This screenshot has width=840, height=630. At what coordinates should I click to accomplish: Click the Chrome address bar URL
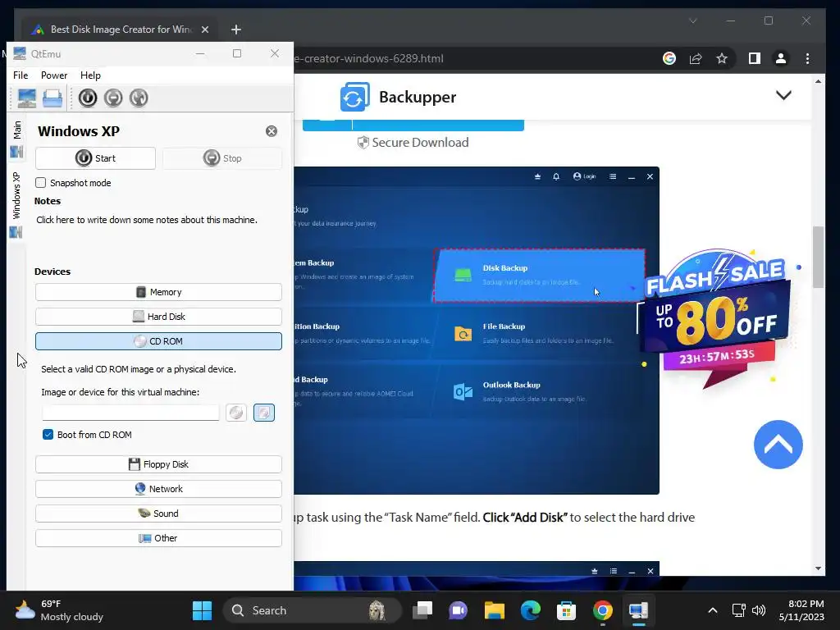pyautogui.click(x=368, y=58)
